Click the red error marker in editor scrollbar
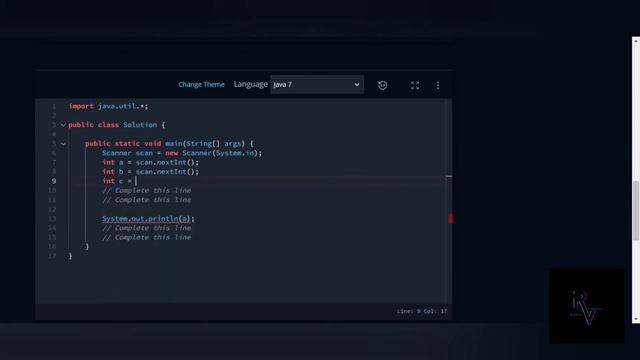640x360 pixels. click(x=451, y=218)
